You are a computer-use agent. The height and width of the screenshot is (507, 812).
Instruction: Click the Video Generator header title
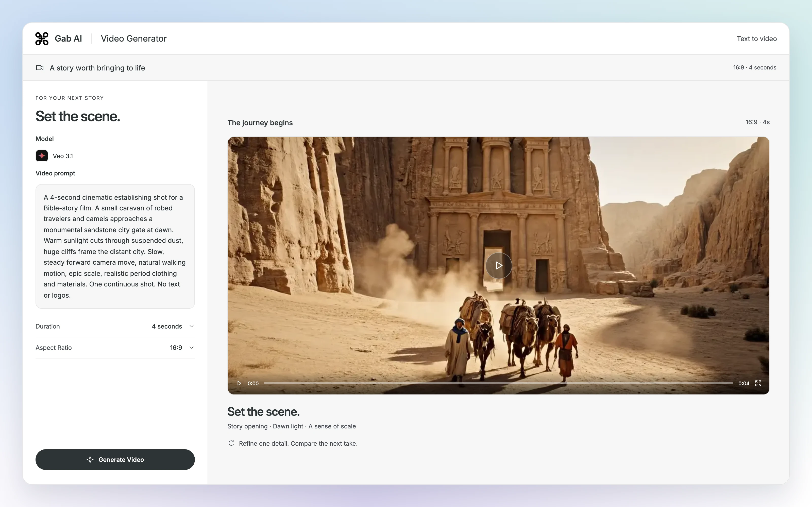point(133,39)
